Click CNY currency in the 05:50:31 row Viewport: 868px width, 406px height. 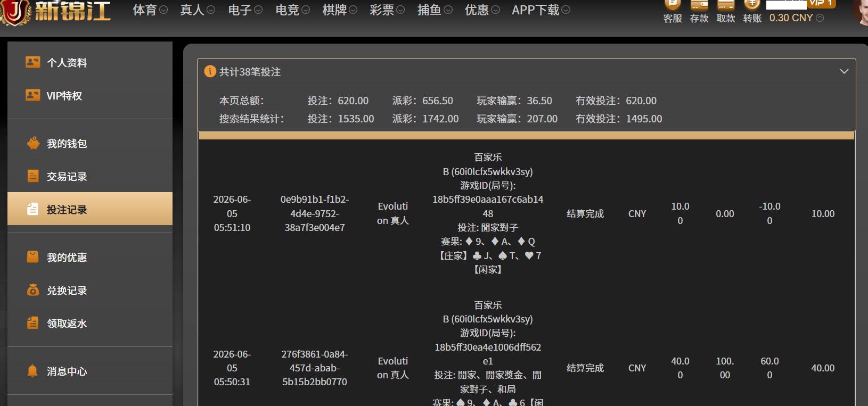coord(637,368)
